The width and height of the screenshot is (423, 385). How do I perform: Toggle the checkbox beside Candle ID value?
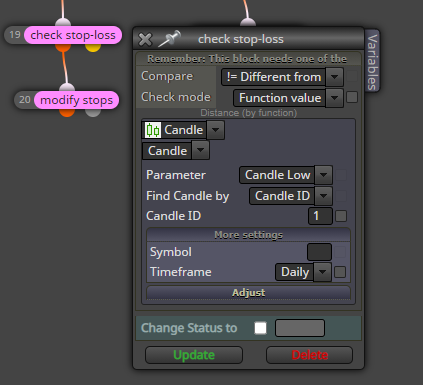[341, 216]
